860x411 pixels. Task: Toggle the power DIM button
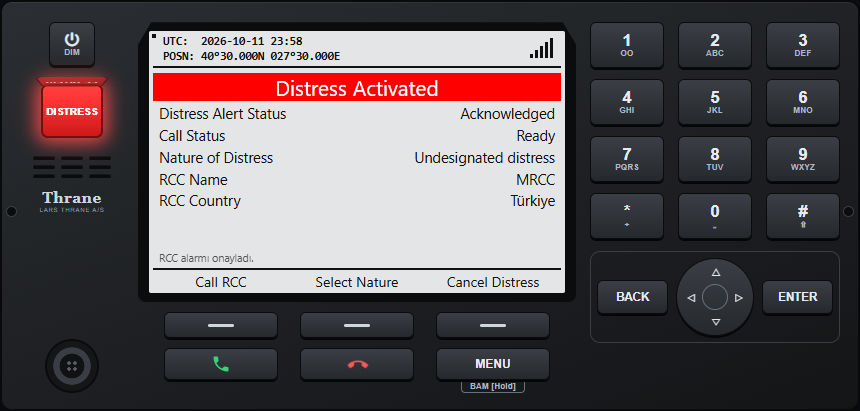72,44
